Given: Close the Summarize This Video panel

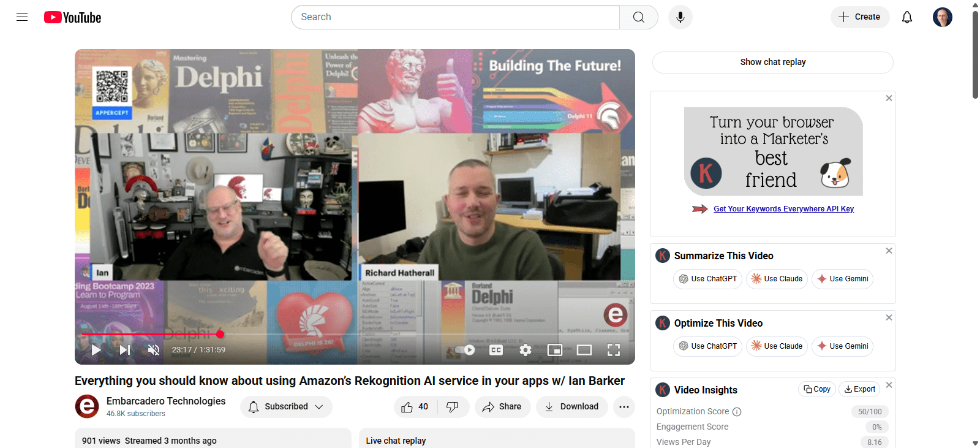Looking at the screenshot, I should coord(889,251).
